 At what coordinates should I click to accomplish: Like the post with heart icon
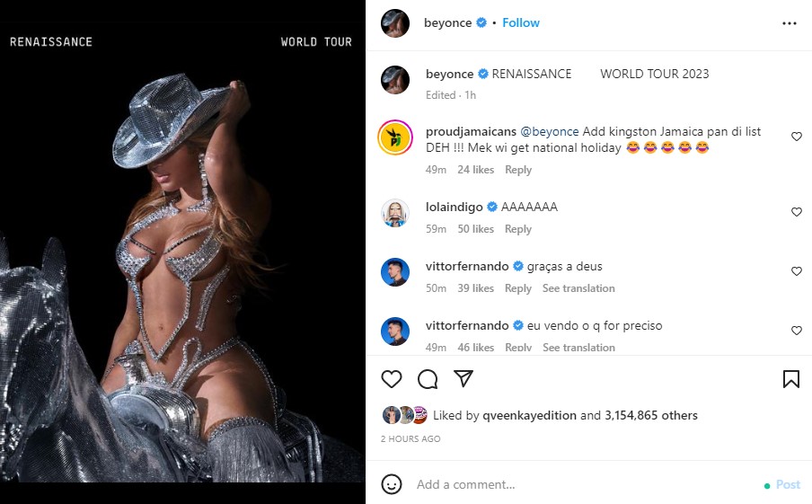[392, 379]
